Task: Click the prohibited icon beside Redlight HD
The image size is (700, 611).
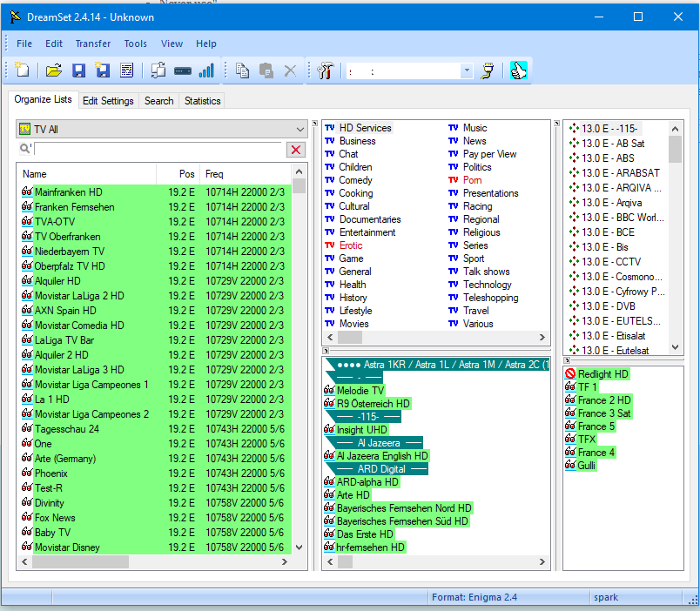Action: click(x=570, y=374)
